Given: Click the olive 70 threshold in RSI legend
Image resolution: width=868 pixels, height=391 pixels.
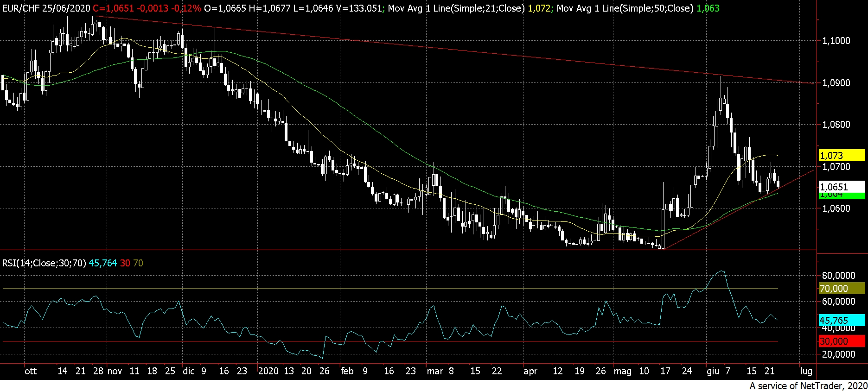Looking at the screenshot, I should coord(138,263).
